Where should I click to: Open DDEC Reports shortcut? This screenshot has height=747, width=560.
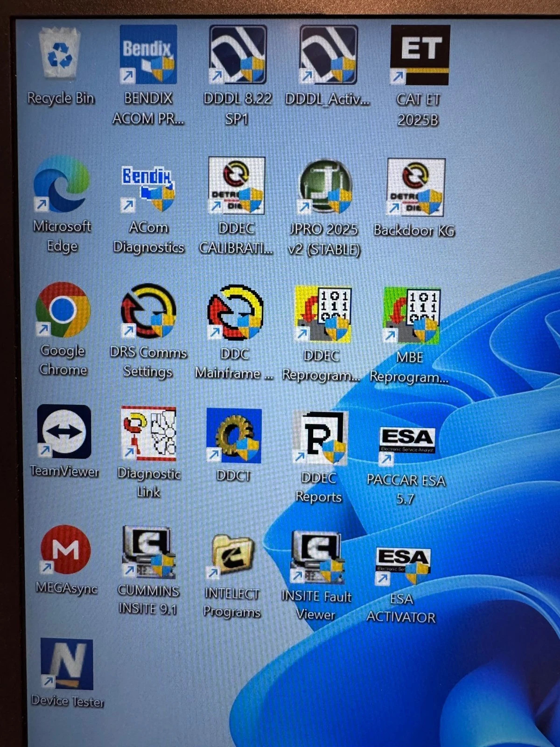(321, 438)
